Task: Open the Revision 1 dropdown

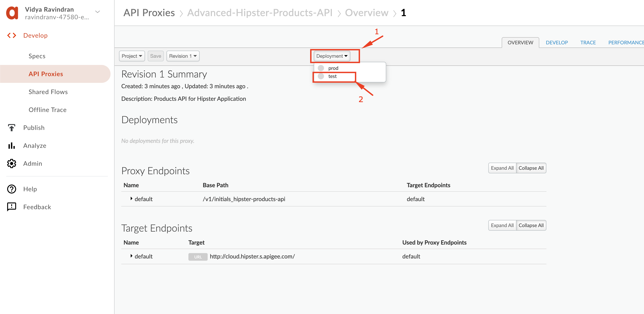Action: pyautogui.click(x=183, y=56)
